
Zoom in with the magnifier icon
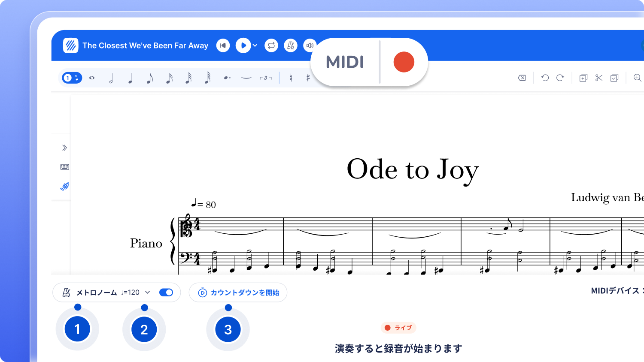point(638,78)
